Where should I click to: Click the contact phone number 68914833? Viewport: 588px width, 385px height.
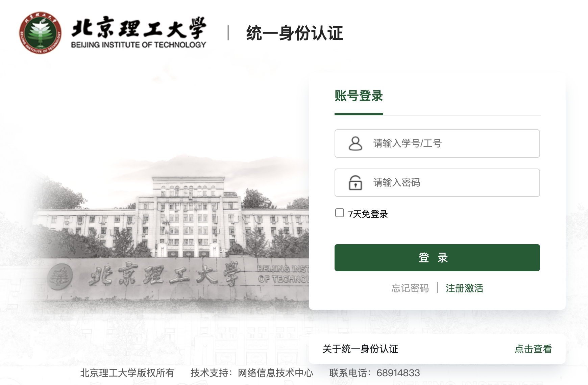pos(398,373)
